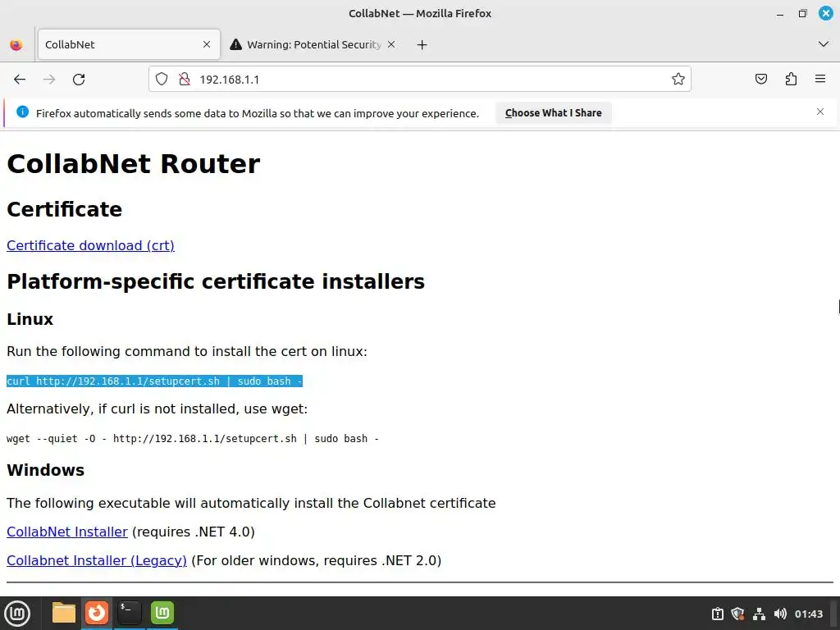
Task: Bookmark this page with the star
Action: tap(678, 80)
